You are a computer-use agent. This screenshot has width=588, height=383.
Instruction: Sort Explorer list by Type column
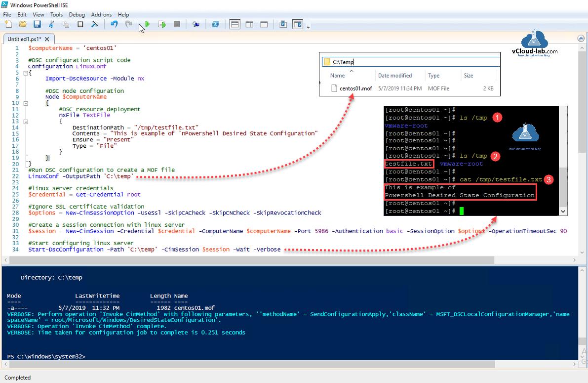[434, 76]
